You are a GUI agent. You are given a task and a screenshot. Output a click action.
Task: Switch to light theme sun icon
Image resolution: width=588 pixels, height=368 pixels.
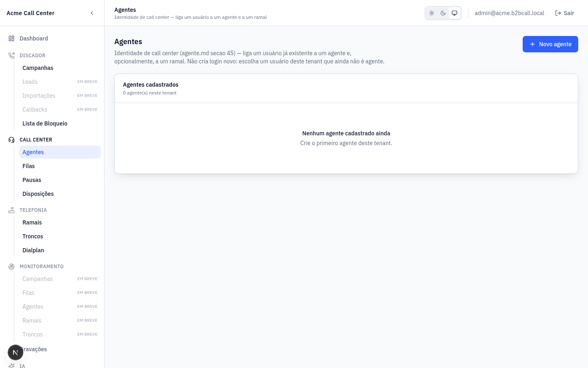click(x=432, y=13)
